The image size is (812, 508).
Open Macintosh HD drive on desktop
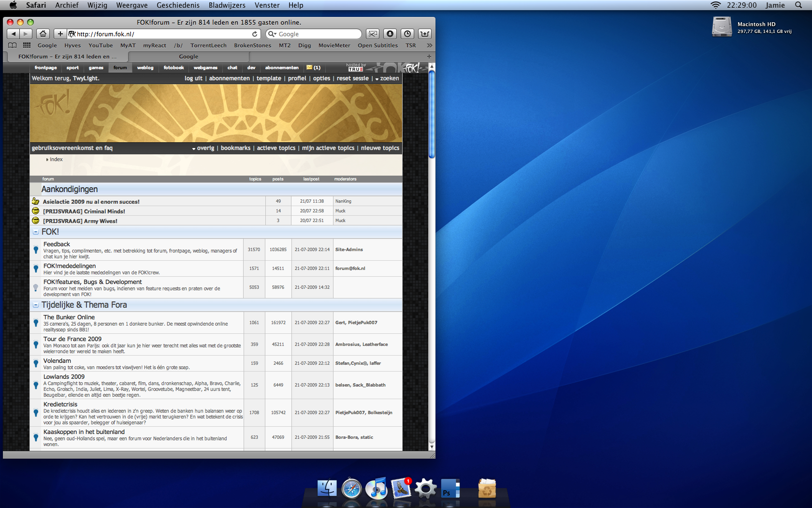[722, 27]
